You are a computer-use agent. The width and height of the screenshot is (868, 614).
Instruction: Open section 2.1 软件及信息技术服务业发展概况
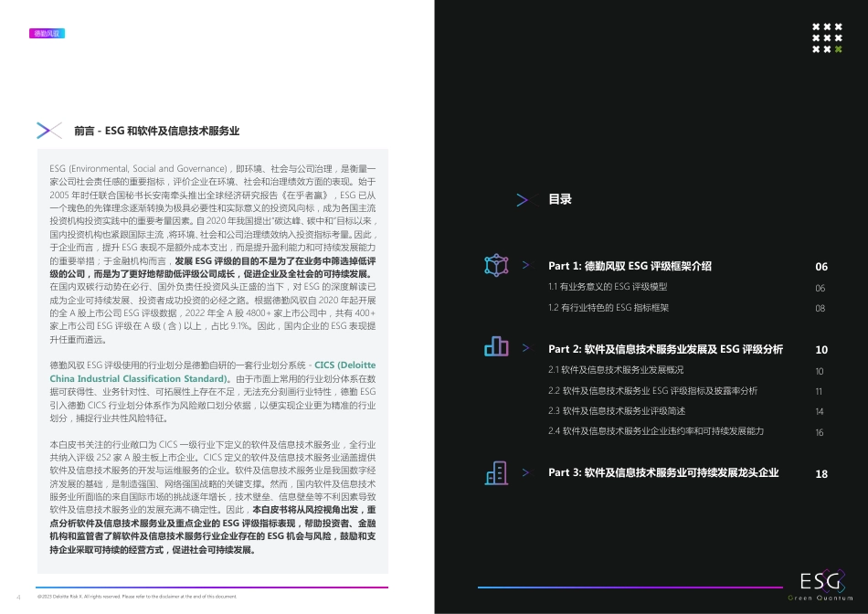coord(616,370)
